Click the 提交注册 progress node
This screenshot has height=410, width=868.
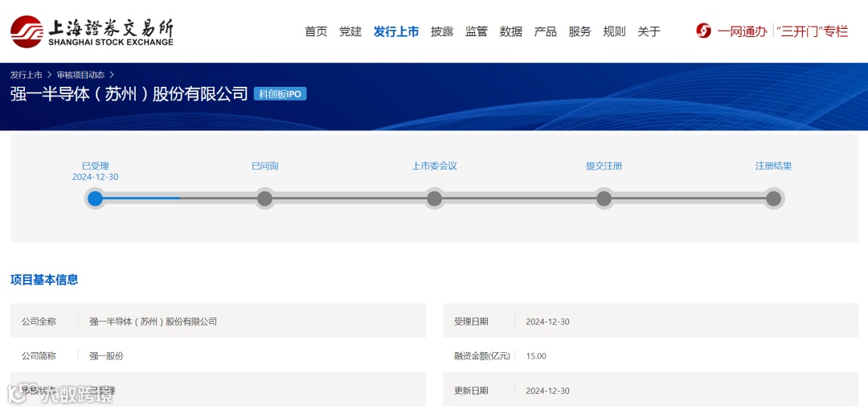[x=604, y=199]
